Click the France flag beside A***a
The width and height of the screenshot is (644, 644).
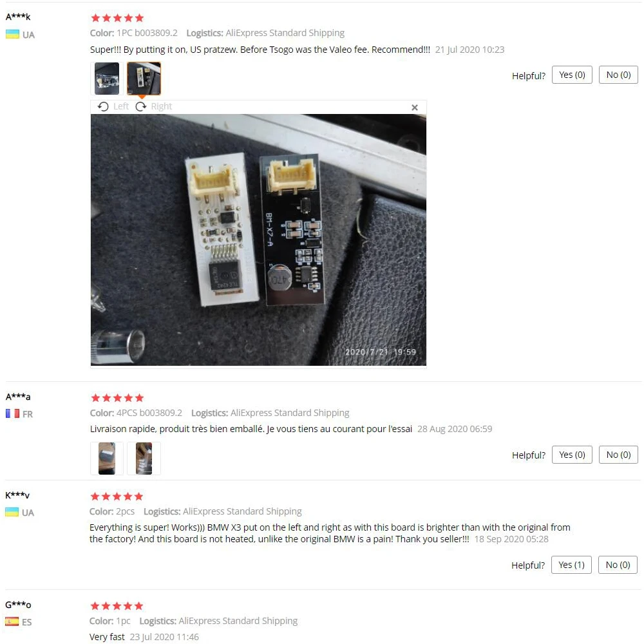coord(12,413)
